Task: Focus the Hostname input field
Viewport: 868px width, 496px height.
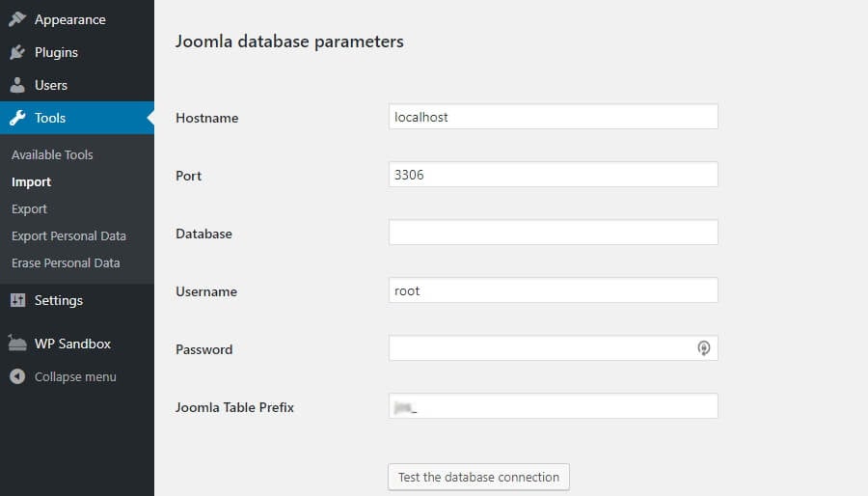Action: point(553,117)
